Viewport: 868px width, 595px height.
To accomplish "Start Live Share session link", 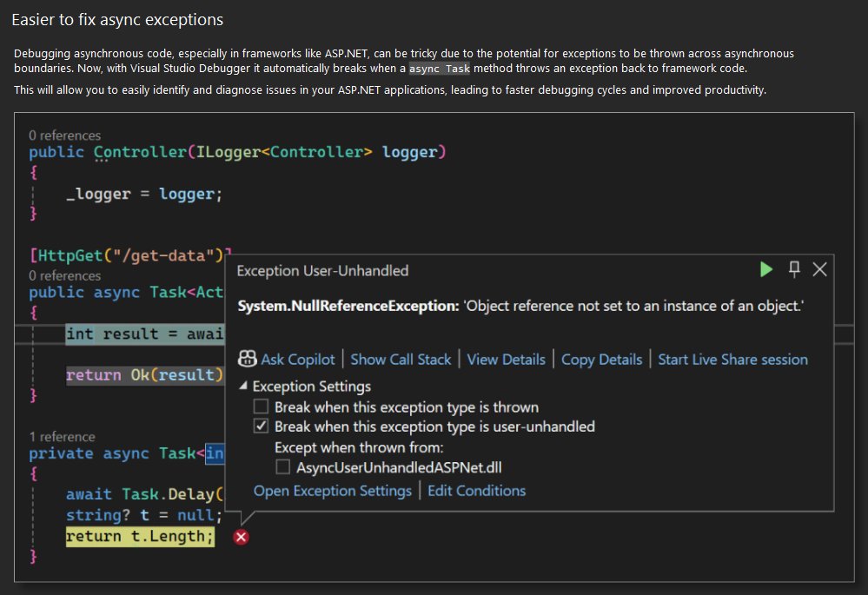I will point(733,360).
